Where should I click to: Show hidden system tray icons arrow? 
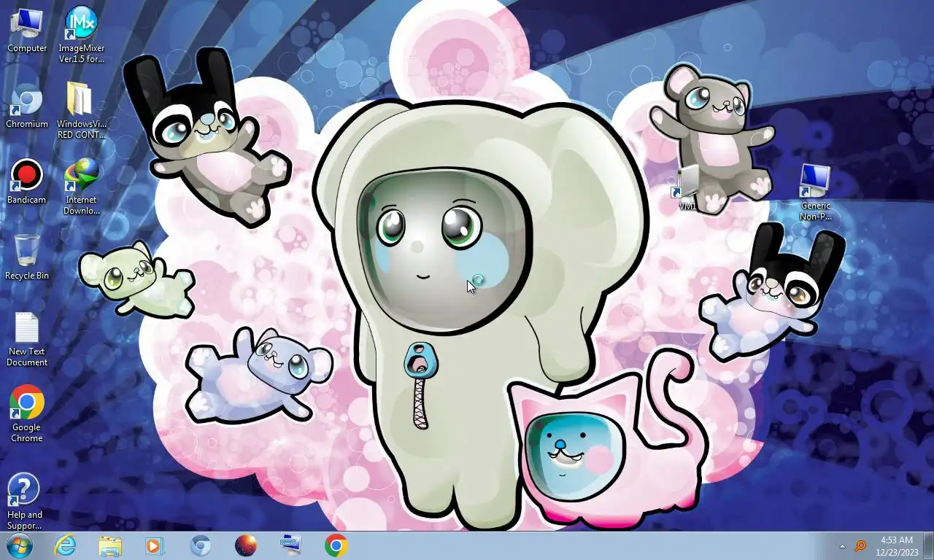(842, 546)
